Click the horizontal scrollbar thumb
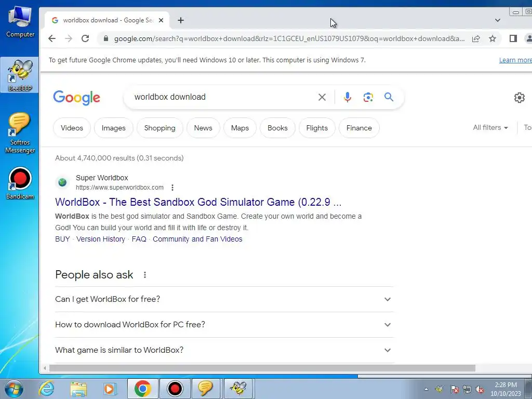The image size is (532, 399). click(262, 368)
